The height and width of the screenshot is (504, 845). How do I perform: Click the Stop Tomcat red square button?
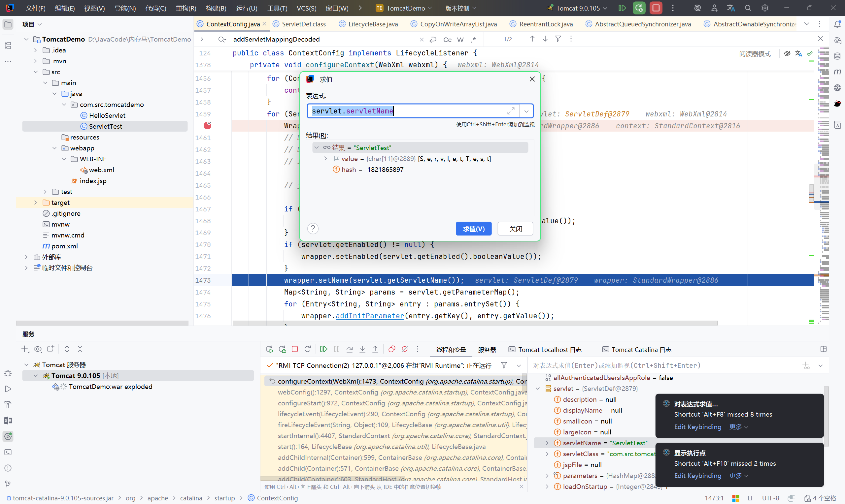click(x=656, y=8)
